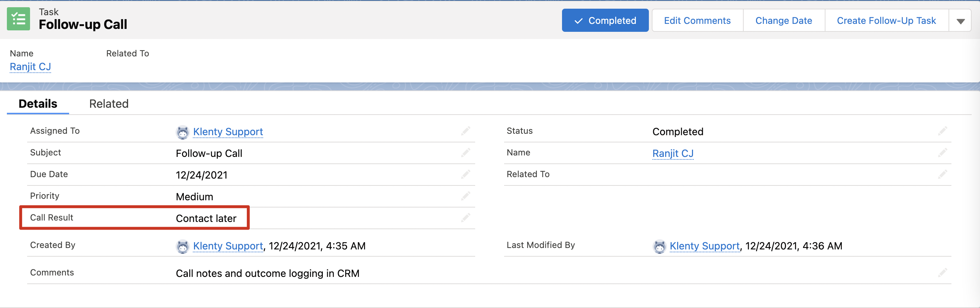
Task: Click Klenty Support avatar in Created By
Action: [x=183, y=247]
